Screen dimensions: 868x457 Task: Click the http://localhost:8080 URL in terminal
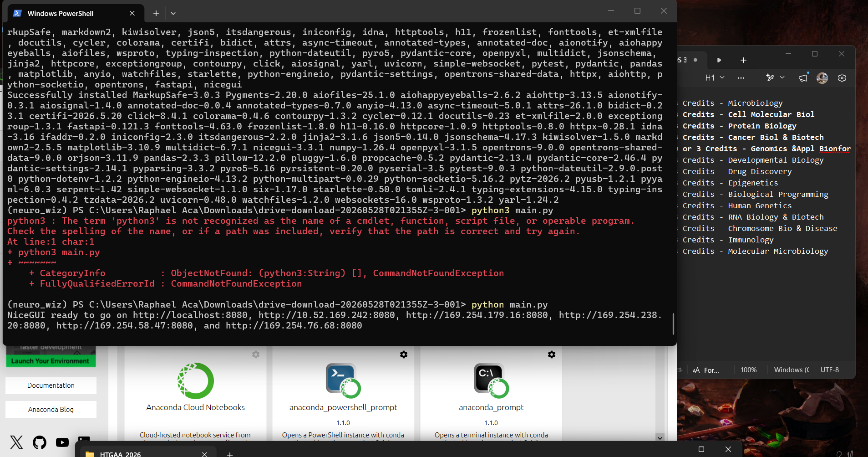190,315
